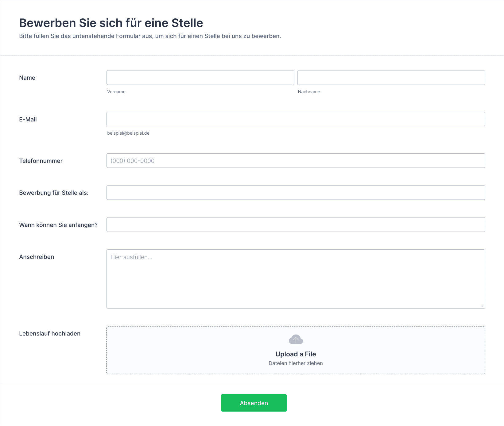Viewport: 504px width, 426px height.
Task: Click the Name field label
Action: [27, 78]
